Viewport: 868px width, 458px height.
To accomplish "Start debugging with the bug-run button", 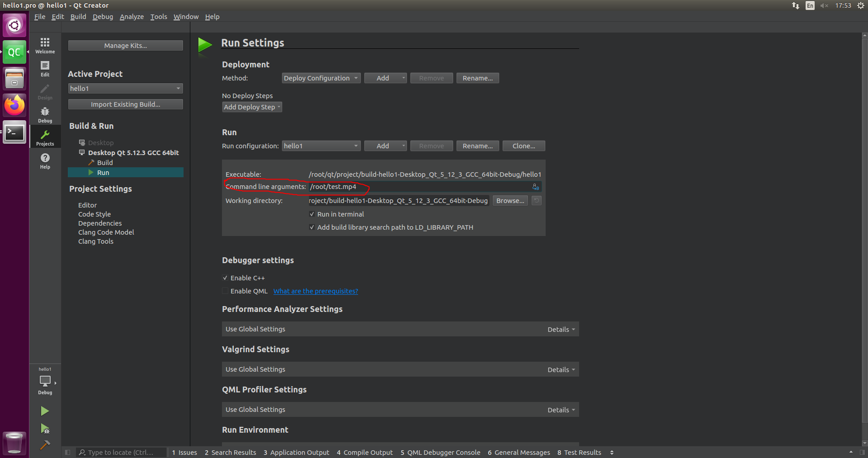I will click(45, 429).
